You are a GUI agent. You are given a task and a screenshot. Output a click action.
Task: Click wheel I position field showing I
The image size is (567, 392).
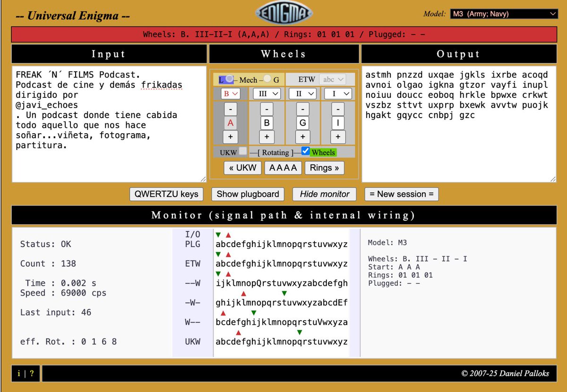tap(338, 123)
